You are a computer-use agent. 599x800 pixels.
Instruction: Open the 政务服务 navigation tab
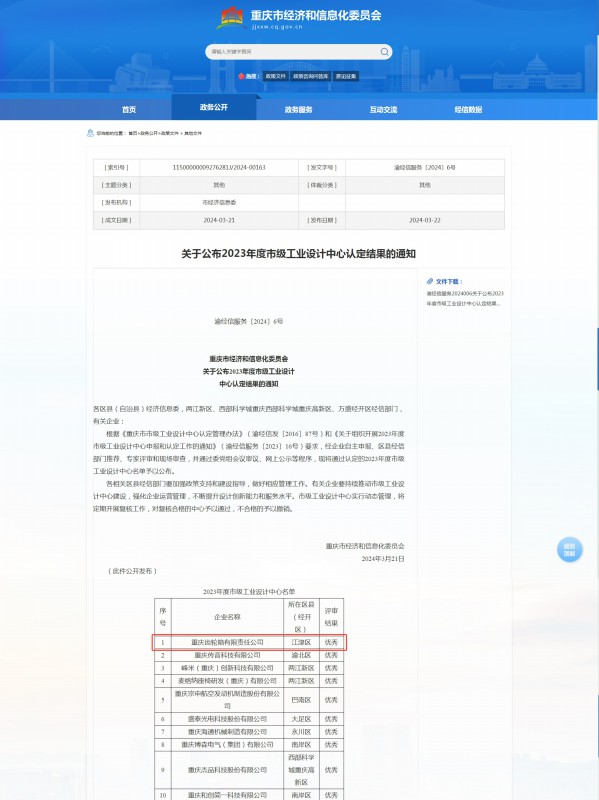[x=298, y=109]
